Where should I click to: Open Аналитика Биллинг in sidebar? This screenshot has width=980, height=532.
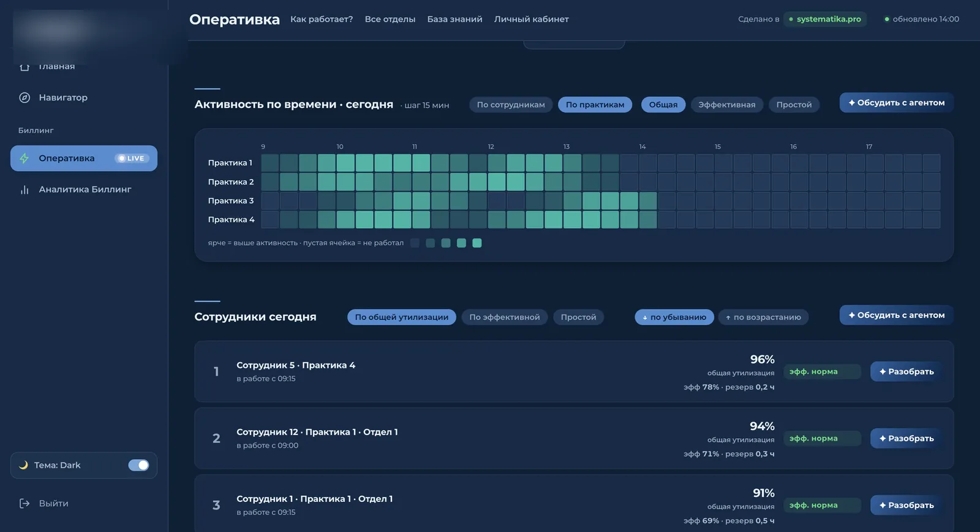pos(84,189)
